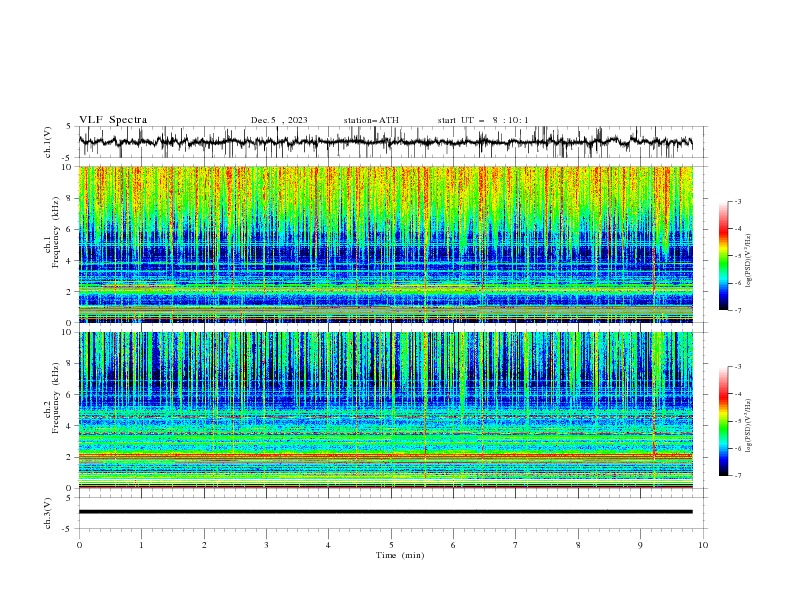Click the 'ch.3(V)' axis label
The height and width of the screenshot is (612, 792).
point(48,514)
